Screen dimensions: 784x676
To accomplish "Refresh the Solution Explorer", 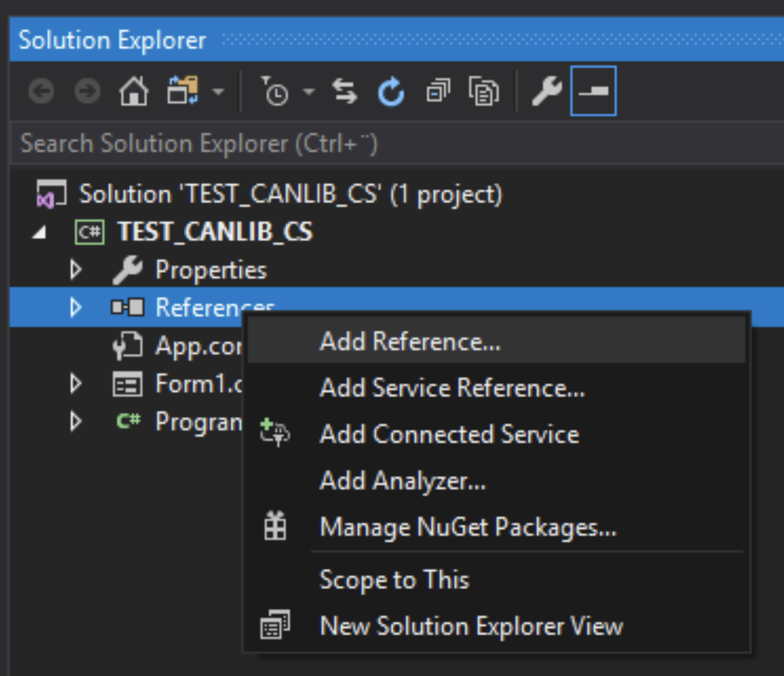I will [391, 91].
